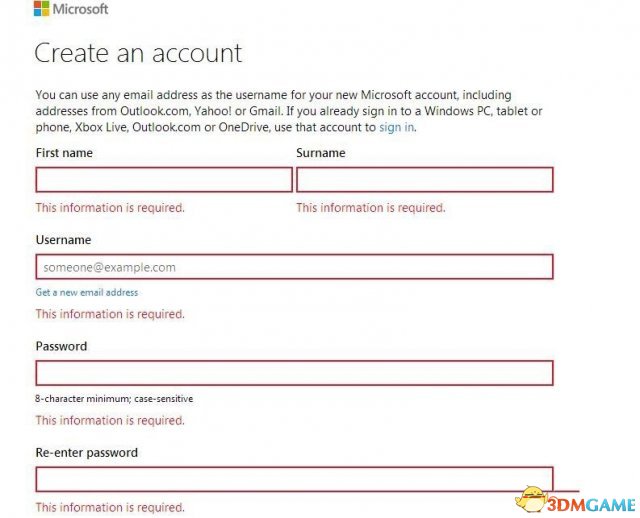Click the 3DMGAME mascot watermark icon

pyautogui.click(x=531, y=498)
